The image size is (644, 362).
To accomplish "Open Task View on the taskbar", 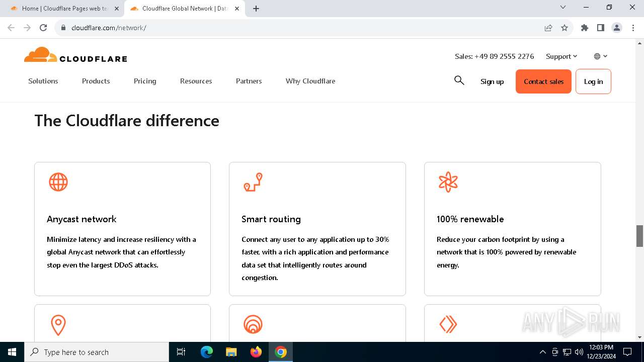I will (x=181, y=352).
